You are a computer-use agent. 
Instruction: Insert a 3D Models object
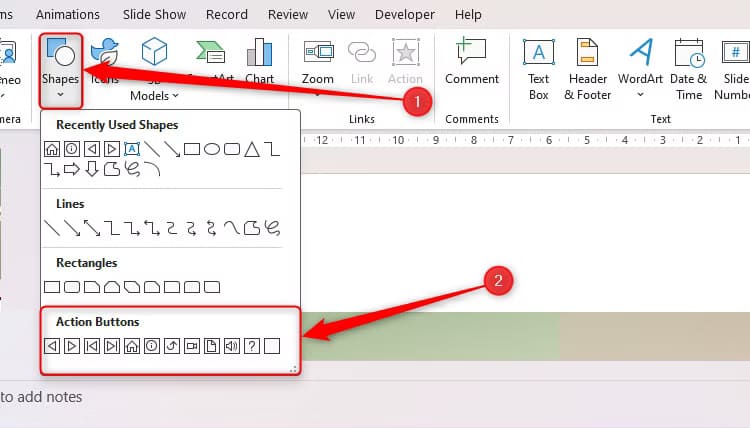click(154, 69)
